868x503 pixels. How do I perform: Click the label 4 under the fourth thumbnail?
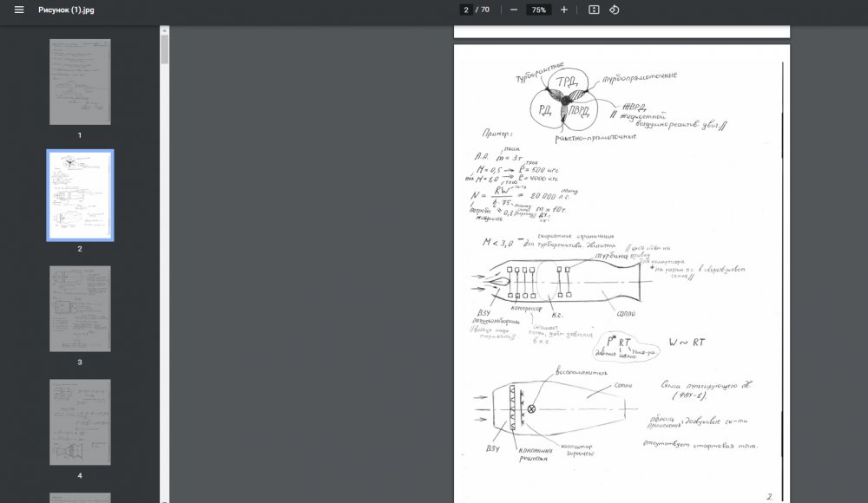coord(80,475)
